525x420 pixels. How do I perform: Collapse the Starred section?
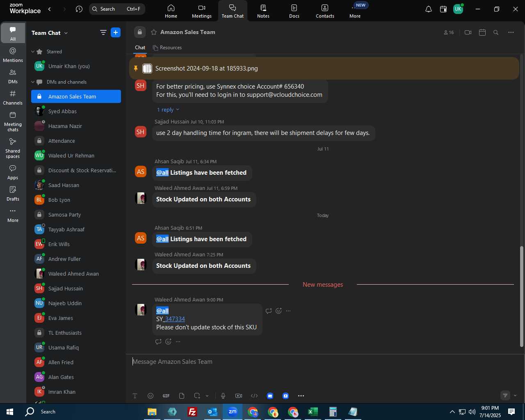[33, 52]
